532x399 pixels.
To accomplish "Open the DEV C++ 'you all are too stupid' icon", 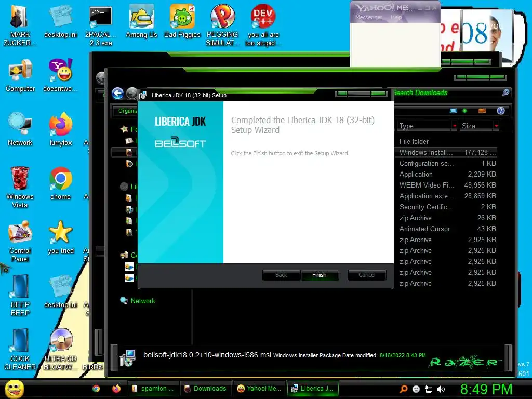I will [263, 25].
